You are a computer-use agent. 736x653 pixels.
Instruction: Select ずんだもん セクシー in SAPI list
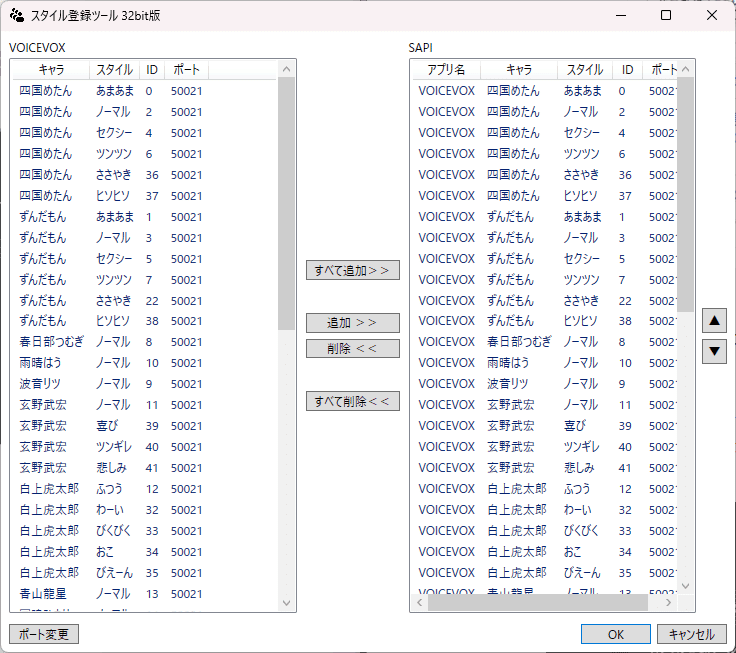pyautogui.click(x=545, y=259)
